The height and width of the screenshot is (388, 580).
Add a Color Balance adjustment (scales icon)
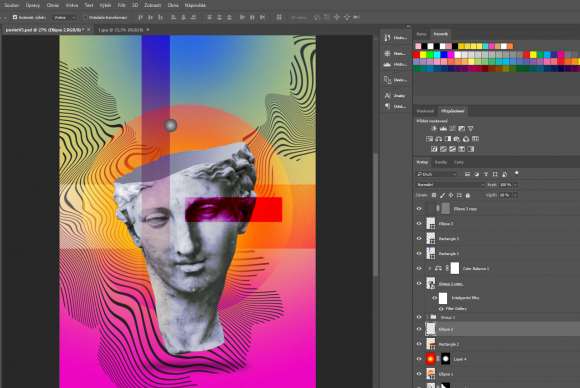click(439, 139)
